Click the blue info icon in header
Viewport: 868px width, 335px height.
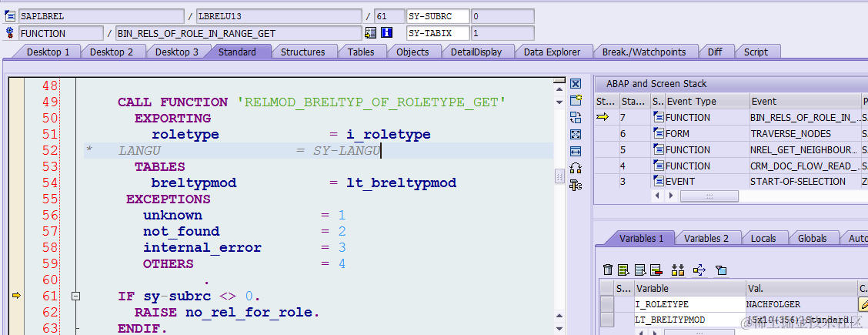387,33
